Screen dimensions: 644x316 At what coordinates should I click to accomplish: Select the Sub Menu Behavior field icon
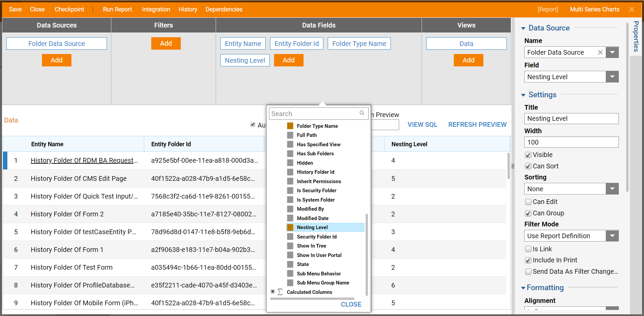pos(290,273)
